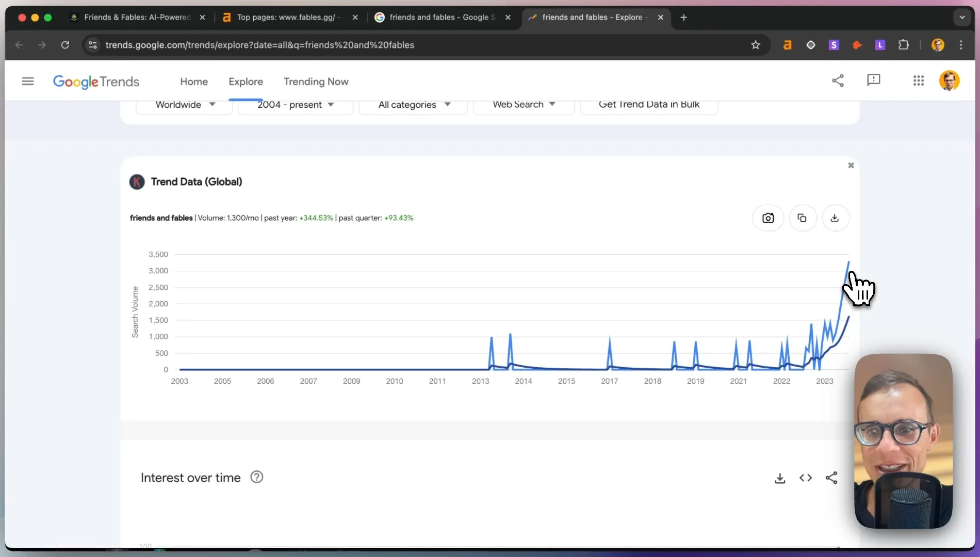This screenshot has width=980, height=557.
Task: View site information icon in address bar
Action: pos(93,45)
